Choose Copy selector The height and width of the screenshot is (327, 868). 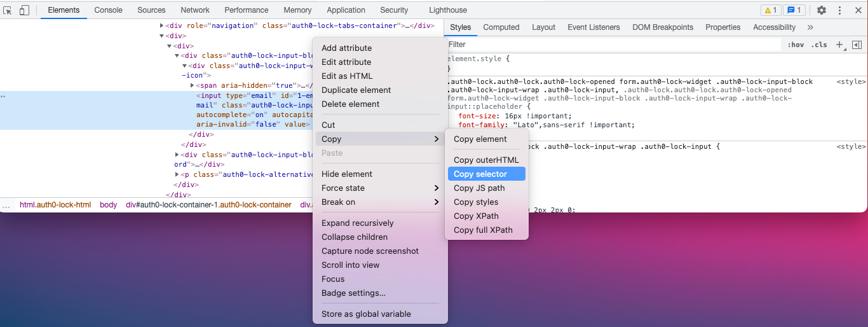coord(487,174)
